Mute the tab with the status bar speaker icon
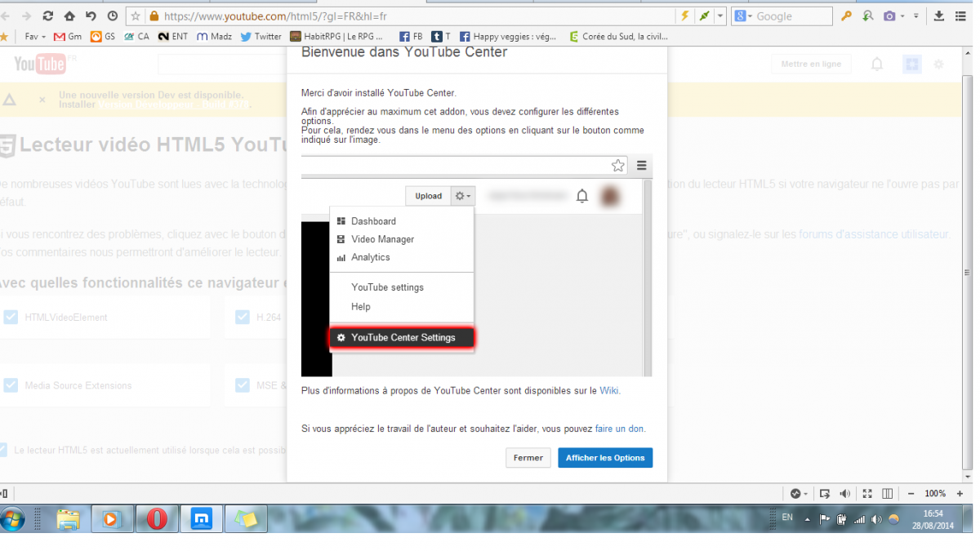 (845, 494)
